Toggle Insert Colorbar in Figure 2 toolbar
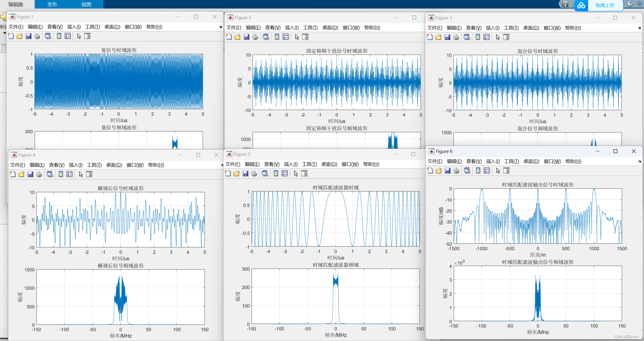This screenshot has width=644, height=341. 277,37
